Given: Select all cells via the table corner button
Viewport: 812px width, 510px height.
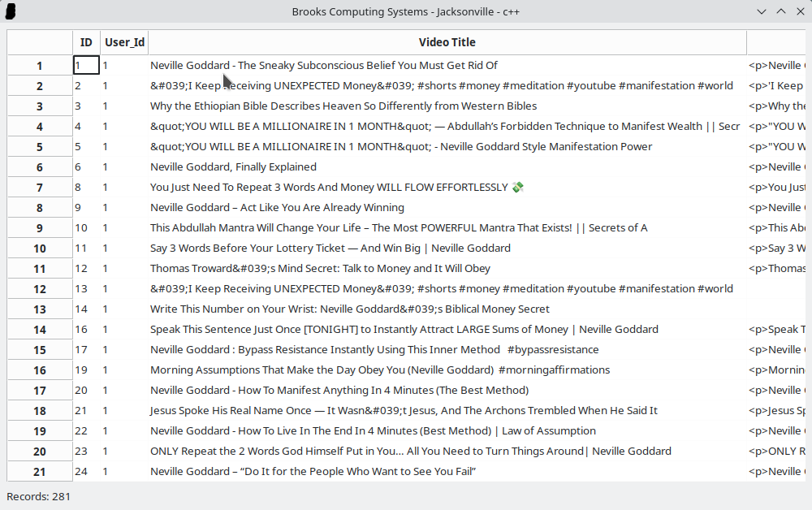Looking at the screenshot, I should pyautogui.click(x=40, y=42).
